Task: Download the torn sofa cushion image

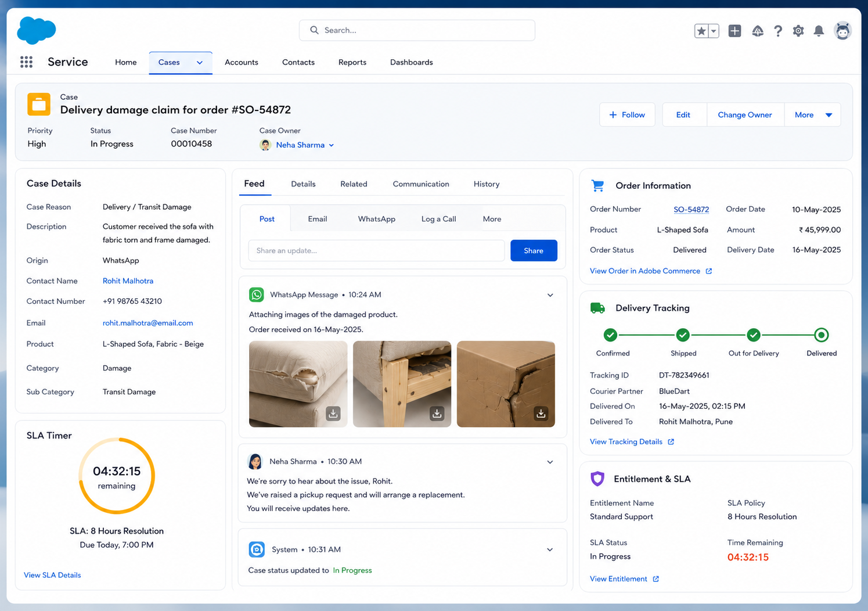Action: [333, 414]
